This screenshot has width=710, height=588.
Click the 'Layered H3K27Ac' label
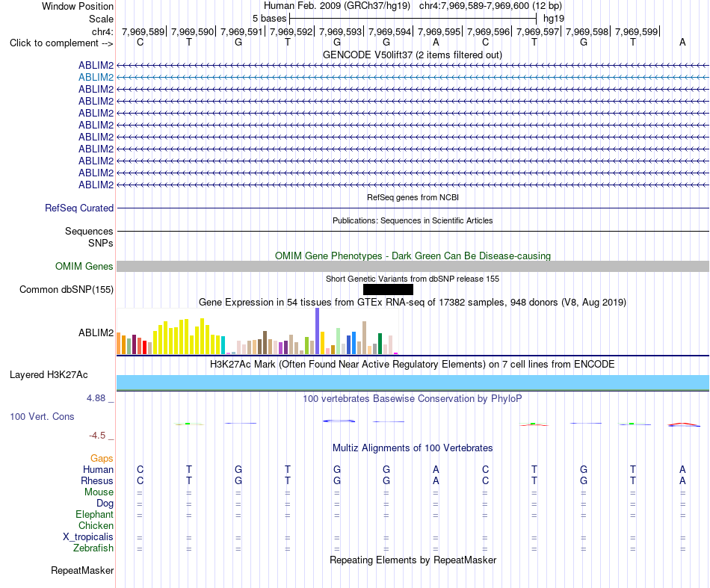[x=49, y=375]
